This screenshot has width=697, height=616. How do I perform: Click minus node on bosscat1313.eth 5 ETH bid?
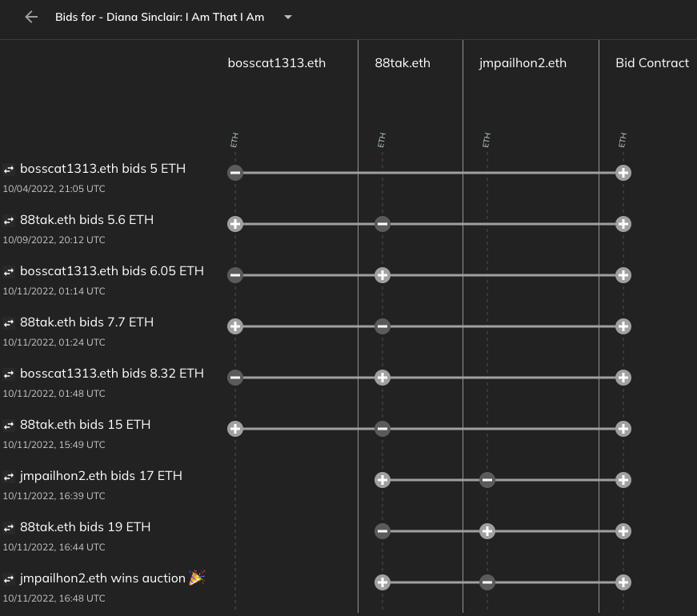pos(235,173)
